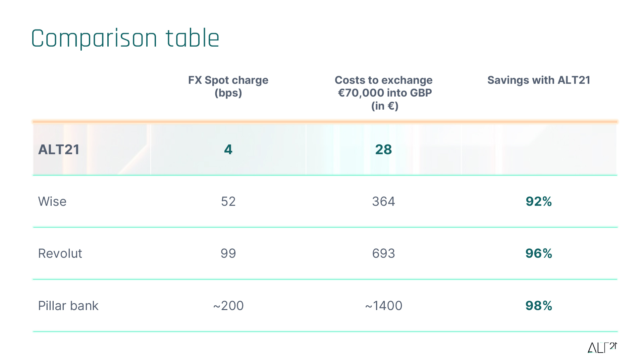Select the "Costs to exchange €70,000" header
Image resolution: width=644 pixels, height=362 pixels.
point(384,93)
